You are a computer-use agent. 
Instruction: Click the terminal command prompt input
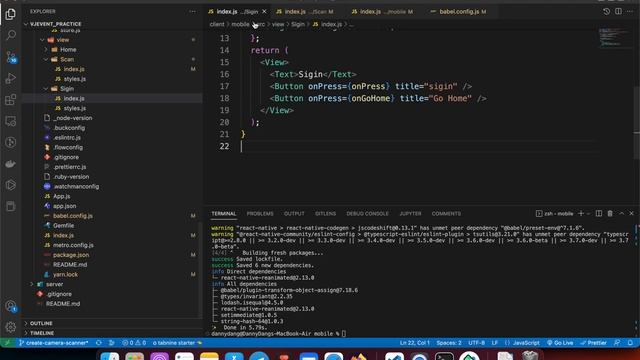344,334
